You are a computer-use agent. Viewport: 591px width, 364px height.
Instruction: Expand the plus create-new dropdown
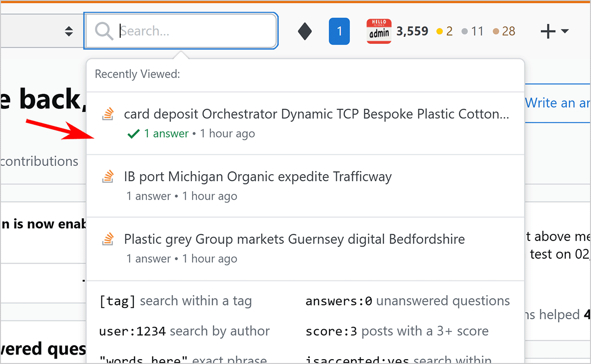pyautogui.click(x=554, y=31)
